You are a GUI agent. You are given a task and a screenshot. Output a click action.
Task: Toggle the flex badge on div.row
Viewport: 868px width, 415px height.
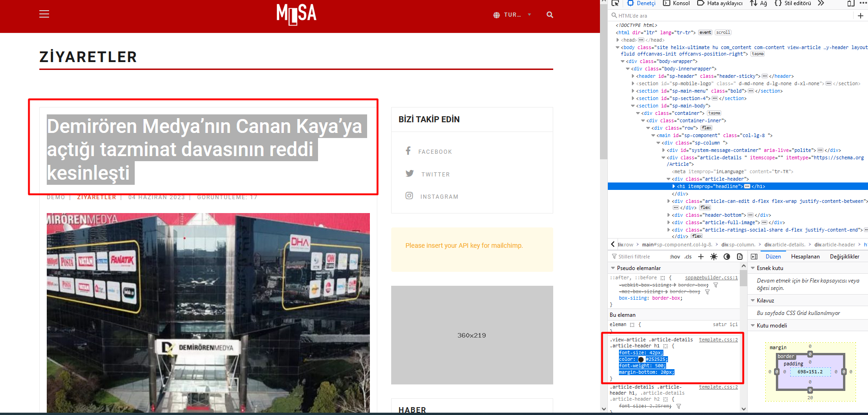point(706,128)
